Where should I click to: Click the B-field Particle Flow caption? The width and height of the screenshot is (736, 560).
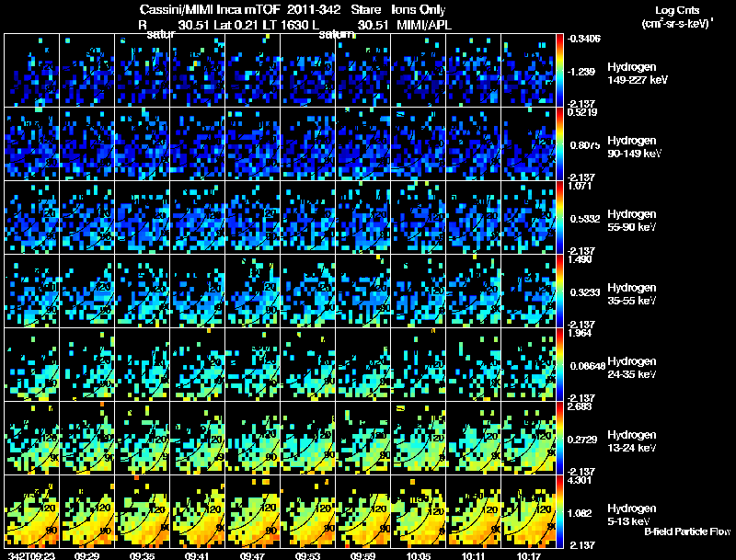(x=687, y=531)
